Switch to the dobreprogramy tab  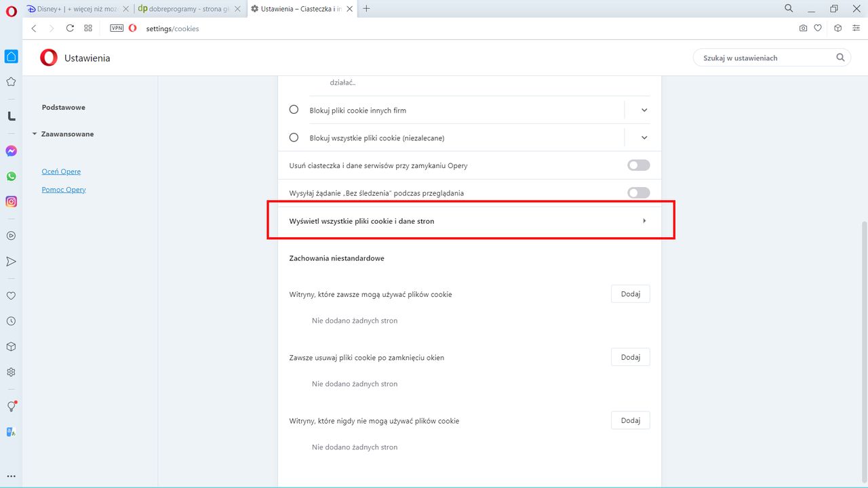[189, 9]
